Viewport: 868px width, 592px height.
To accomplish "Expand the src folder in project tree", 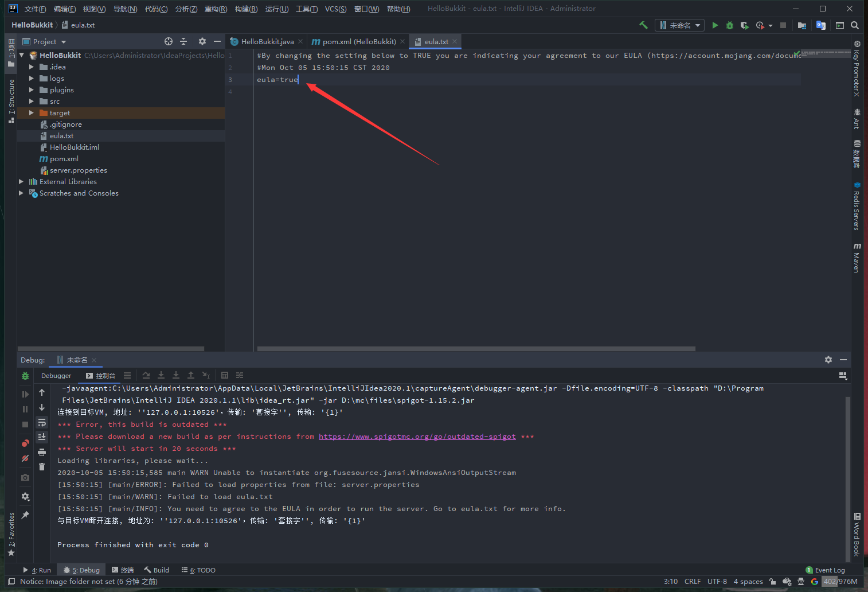I will coord(32,102).
